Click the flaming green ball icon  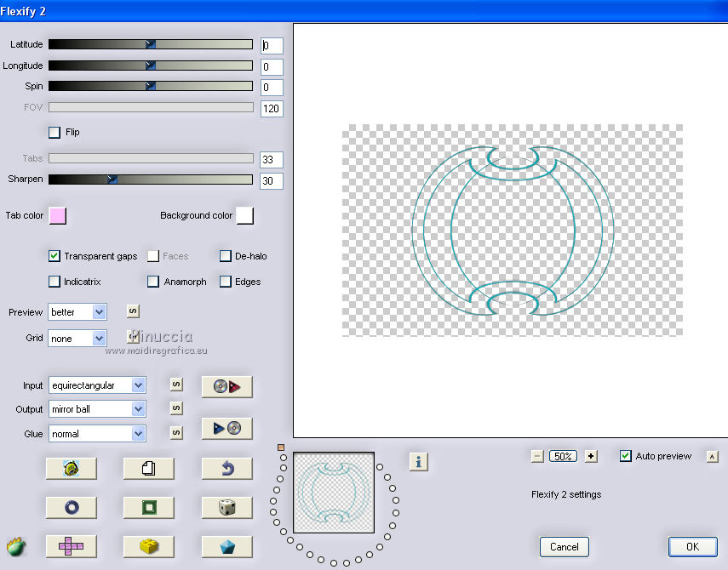(x=16, y=547)
